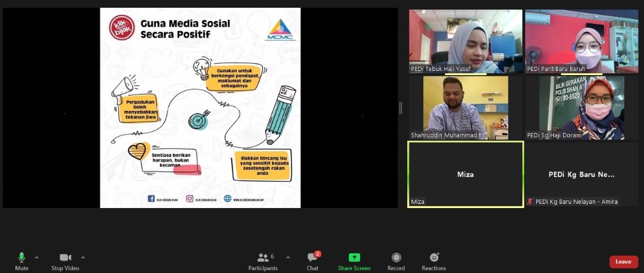Select PEDi Sg Haji Dorani video tile
The height and width of the screenshot is (273, 644).
[x=581, y=107]
